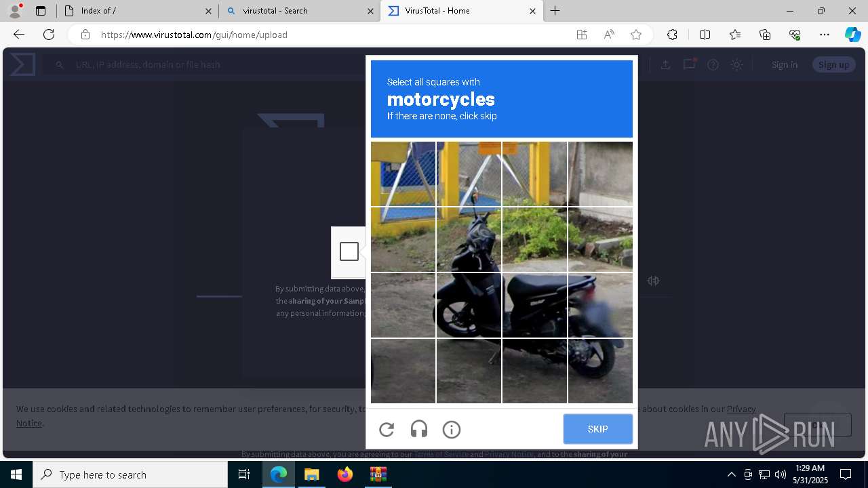Close the 'Index of /' tab
Image resolution: width=868 pixels, height=488 pixels.
[208, 11]
